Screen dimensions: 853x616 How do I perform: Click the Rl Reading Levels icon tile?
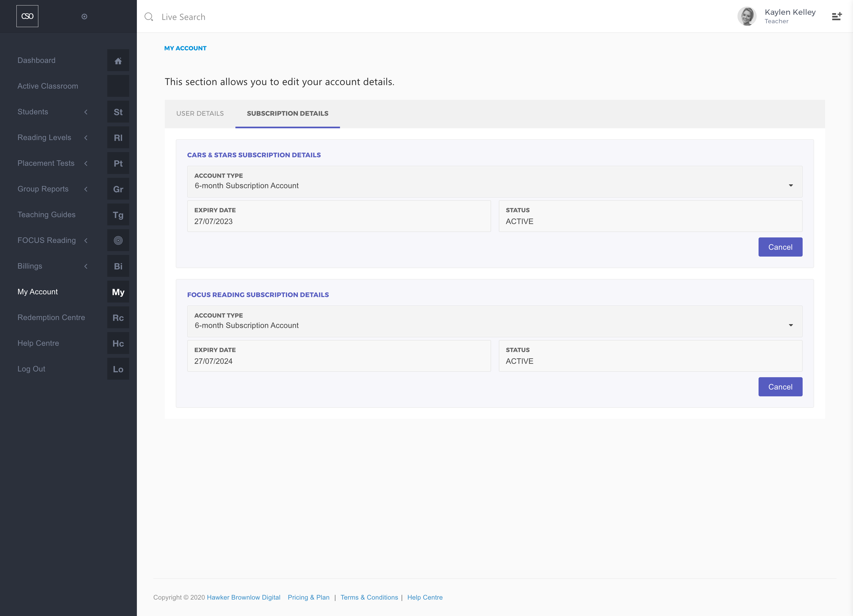click(118, 138)
